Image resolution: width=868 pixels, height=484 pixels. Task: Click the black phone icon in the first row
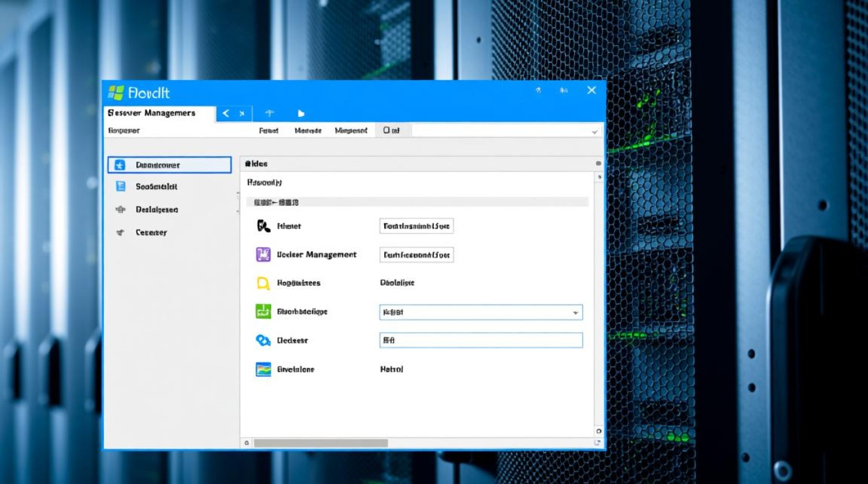263,226
